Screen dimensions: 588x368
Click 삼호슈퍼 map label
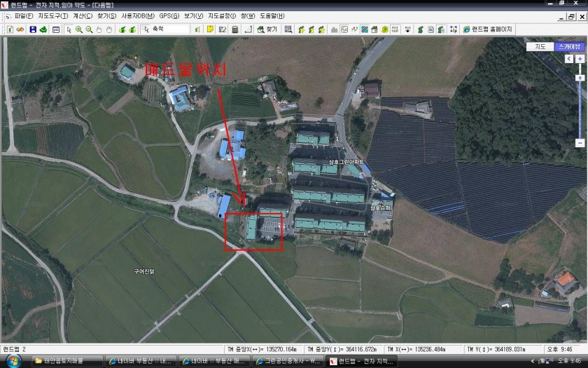(381, 207)
